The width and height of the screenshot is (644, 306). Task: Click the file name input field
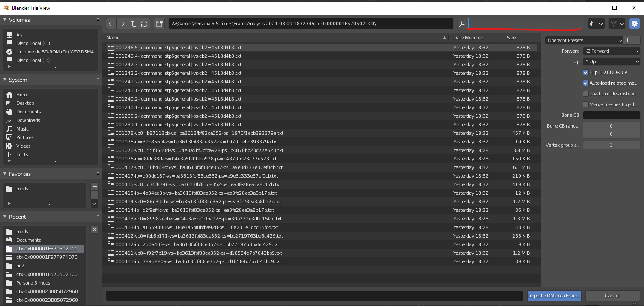pos(315,296)
